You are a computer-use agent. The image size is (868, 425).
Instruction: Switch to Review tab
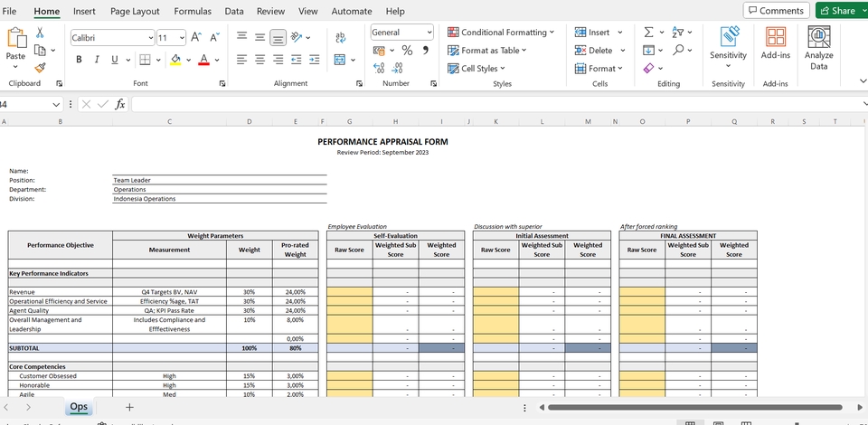[270, 11]
